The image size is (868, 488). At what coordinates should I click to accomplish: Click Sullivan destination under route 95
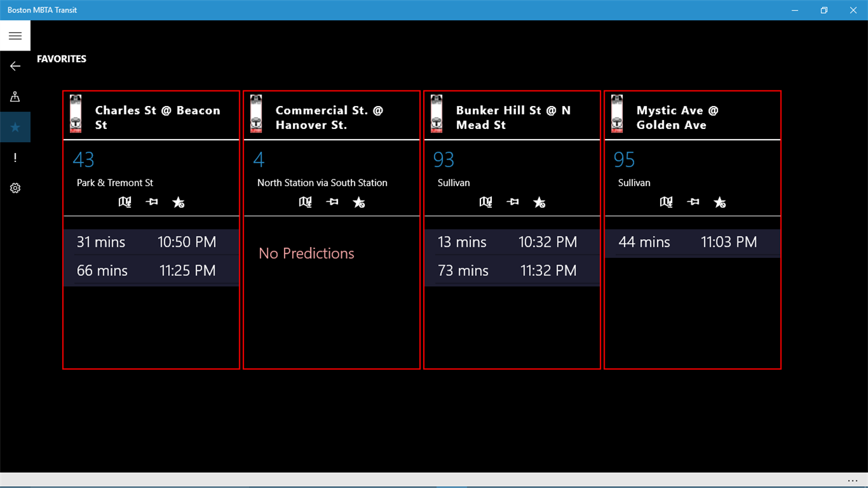coord(634,183)
